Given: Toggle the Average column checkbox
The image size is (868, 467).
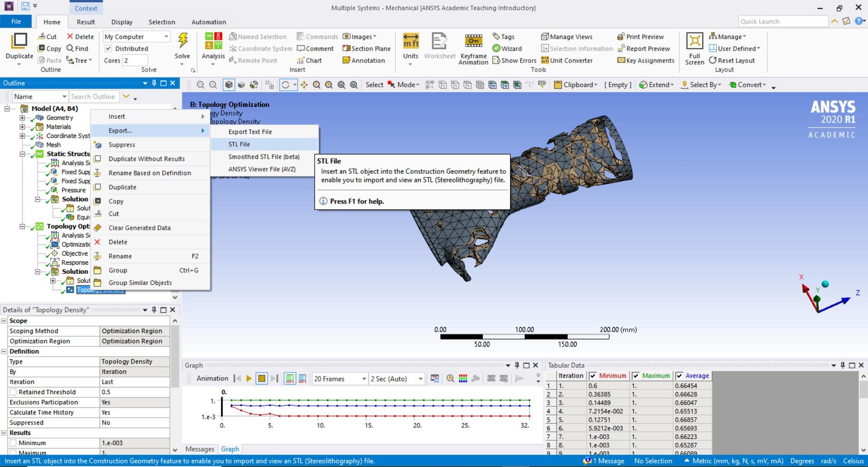Looking at the screenshot, I should (x=679, y=376).
